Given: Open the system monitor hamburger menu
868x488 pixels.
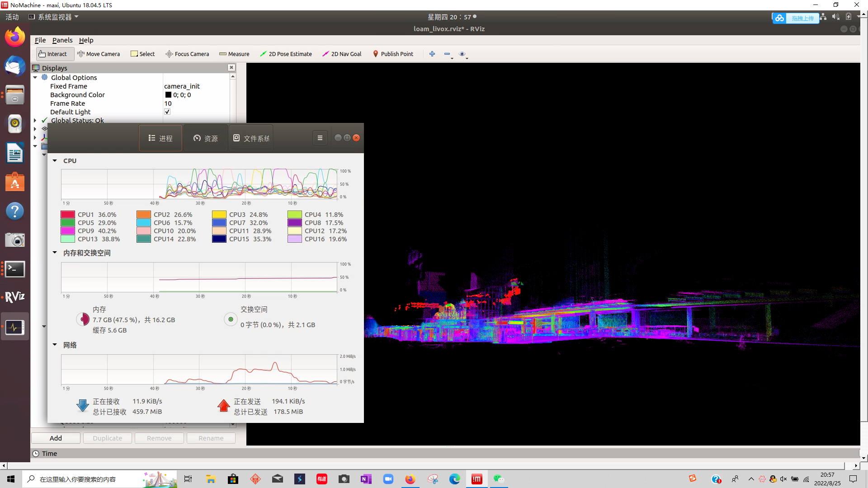Looking at the screenshot, I should (320, 138).
